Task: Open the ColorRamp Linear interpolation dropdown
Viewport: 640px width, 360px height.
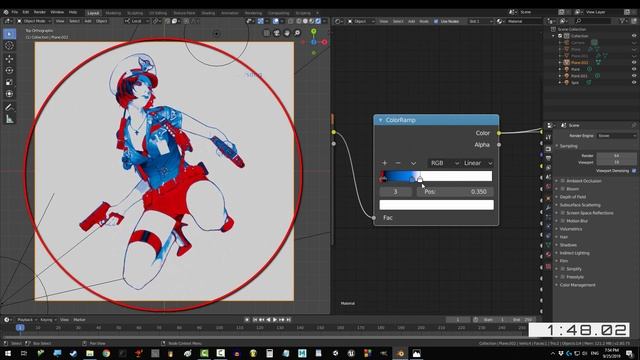Action: (478, 163)
